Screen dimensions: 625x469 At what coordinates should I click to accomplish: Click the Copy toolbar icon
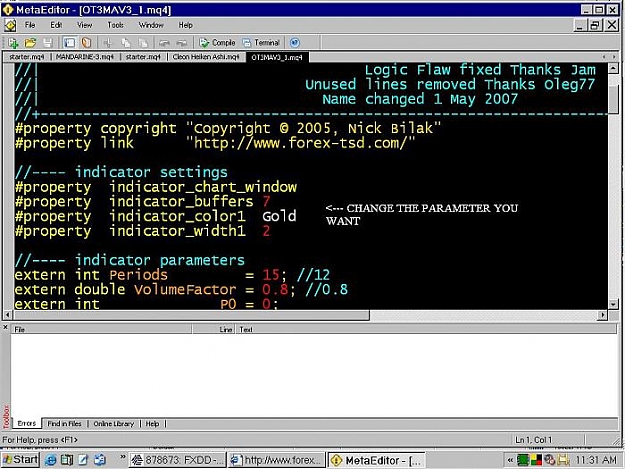point(126,43)
